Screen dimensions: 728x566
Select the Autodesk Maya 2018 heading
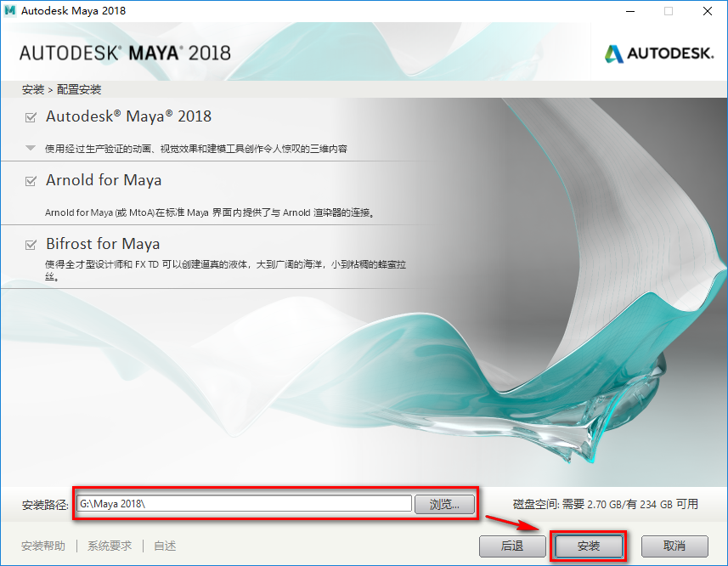pos(127,116)
